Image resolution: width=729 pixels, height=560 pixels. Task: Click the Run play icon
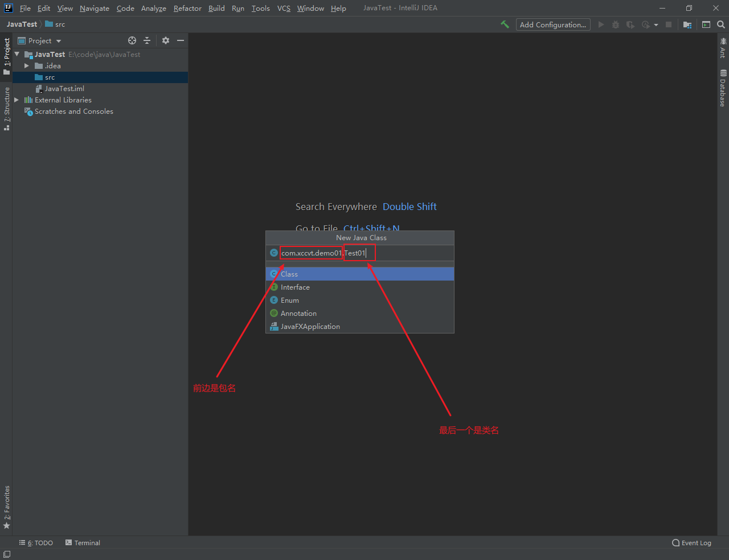(x=601, y=24)
